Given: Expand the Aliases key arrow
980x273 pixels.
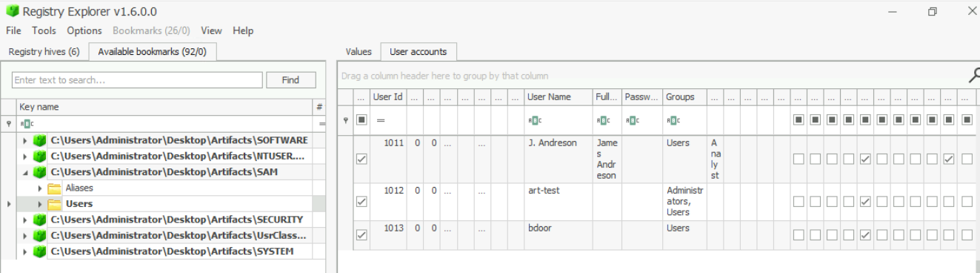Looking at the screenshot, I should (x=41, y=188).
